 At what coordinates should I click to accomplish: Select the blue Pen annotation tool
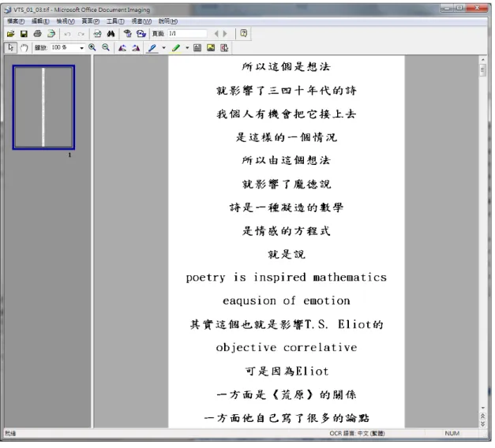(152, 48)
